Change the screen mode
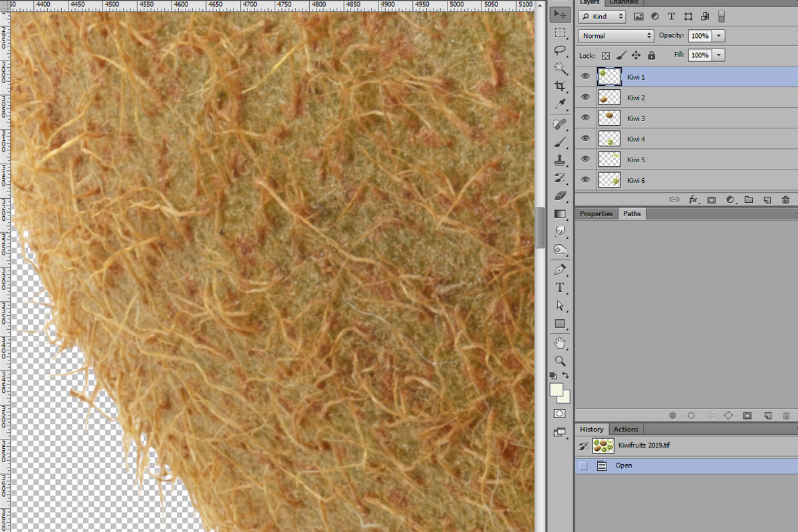 pos(560,432)
